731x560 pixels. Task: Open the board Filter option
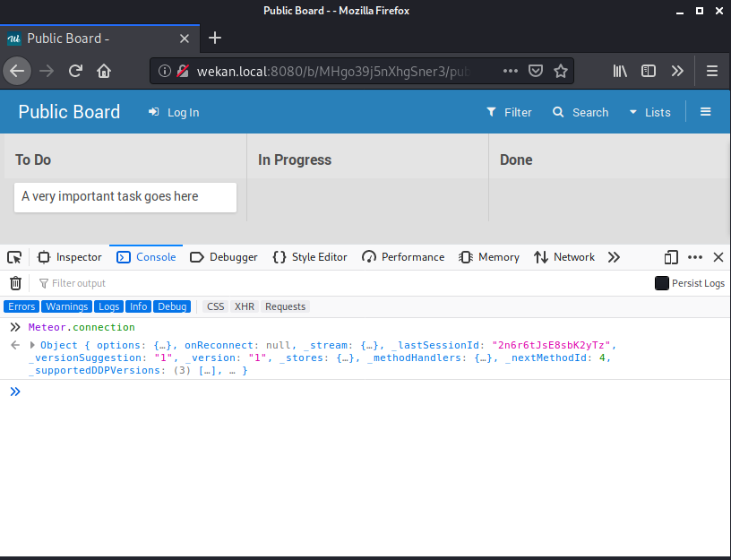click(509, 112)
